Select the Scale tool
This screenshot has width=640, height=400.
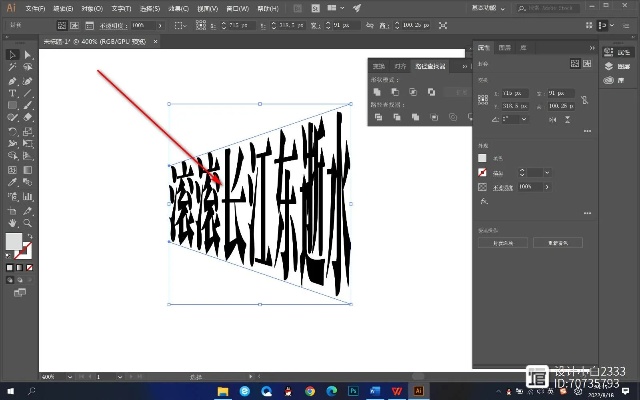(x=28, y=131)
